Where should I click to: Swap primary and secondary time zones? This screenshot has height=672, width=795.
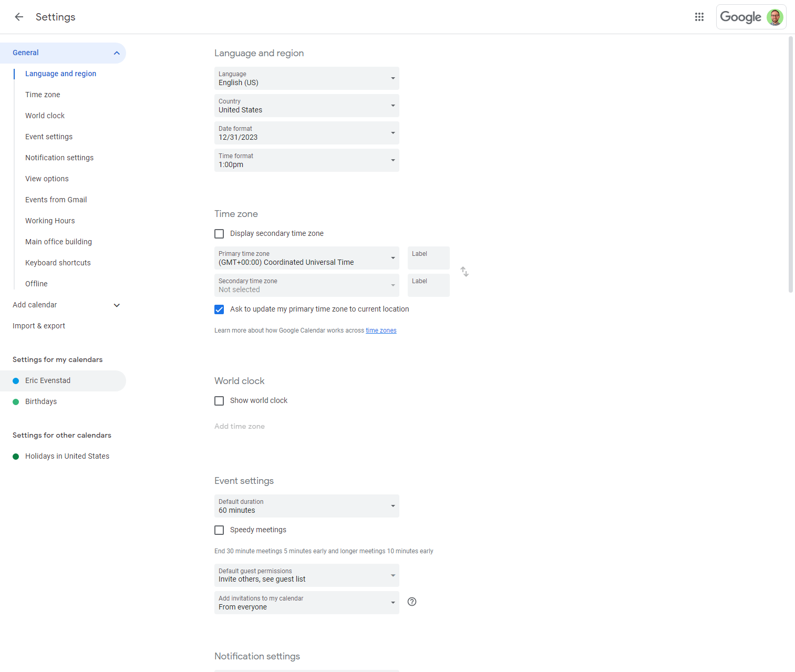click(464, 272)
